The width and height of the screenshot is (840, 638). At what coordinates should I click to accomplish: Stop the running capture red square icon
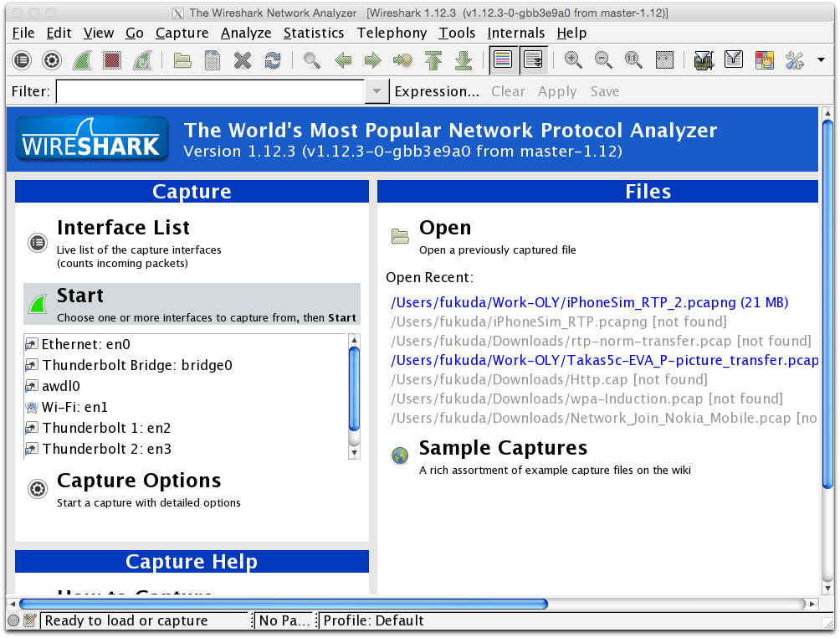[112, 60]
